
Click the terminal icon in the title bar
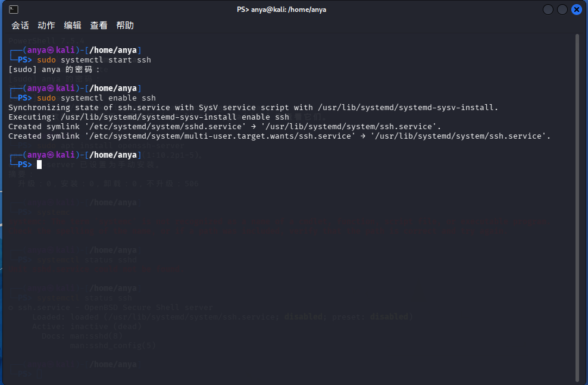pyautogui.click(x=14, y=10)
